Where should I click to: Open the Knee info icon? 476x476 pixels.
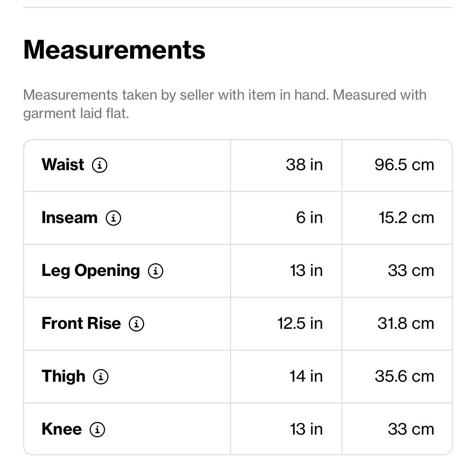point(97,430)
